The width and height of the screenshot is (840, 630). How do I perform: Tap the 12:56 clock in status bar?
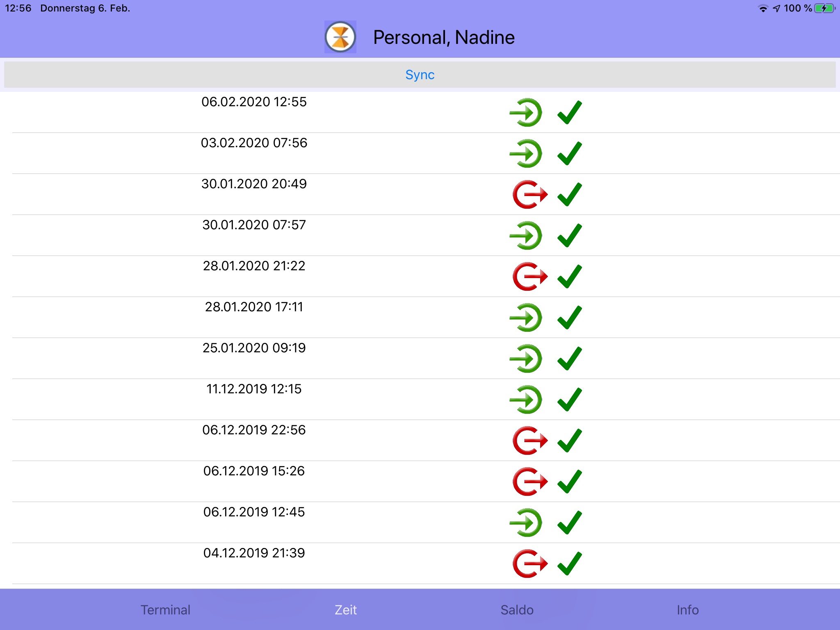coord(18,8)
